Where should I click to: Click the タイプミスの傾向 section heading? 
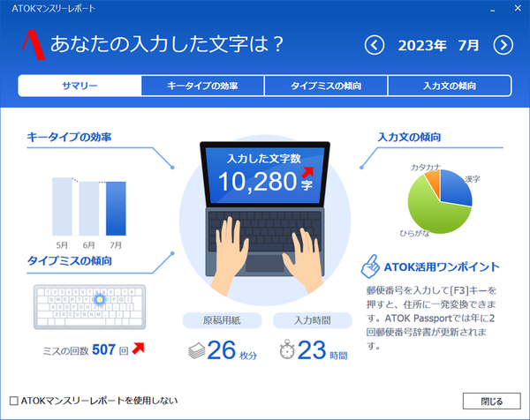[70, 260]
